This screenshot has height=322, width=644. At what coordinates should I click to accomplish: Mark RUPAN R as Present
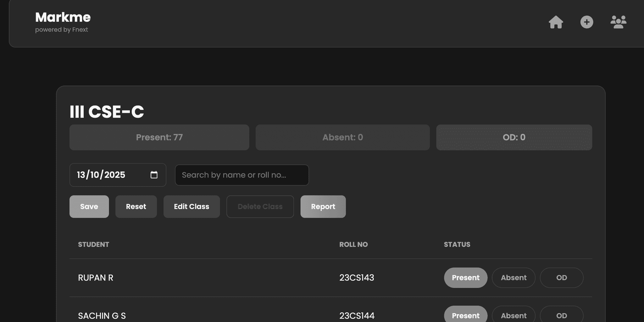pos(466,278)
